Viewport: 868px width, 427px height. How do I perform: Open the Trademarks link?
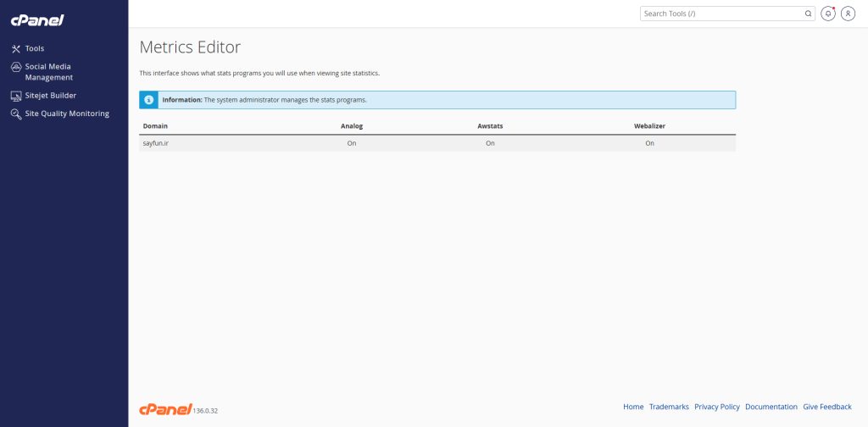pos(669,407)
